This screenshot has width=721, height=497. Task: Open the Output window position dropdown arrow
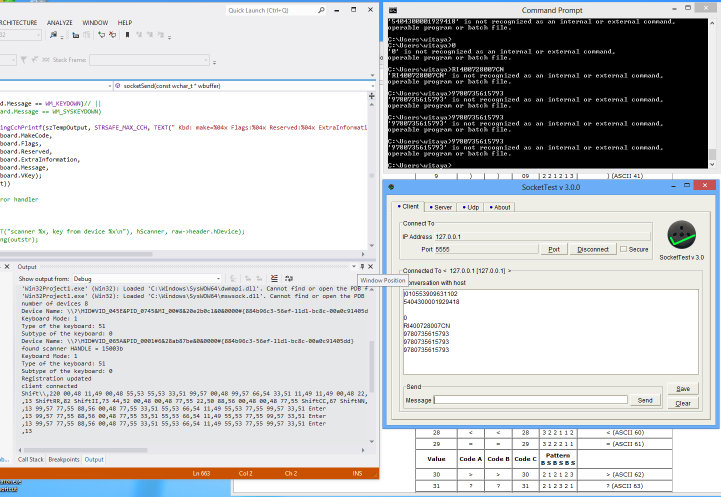tap(354, 267)
